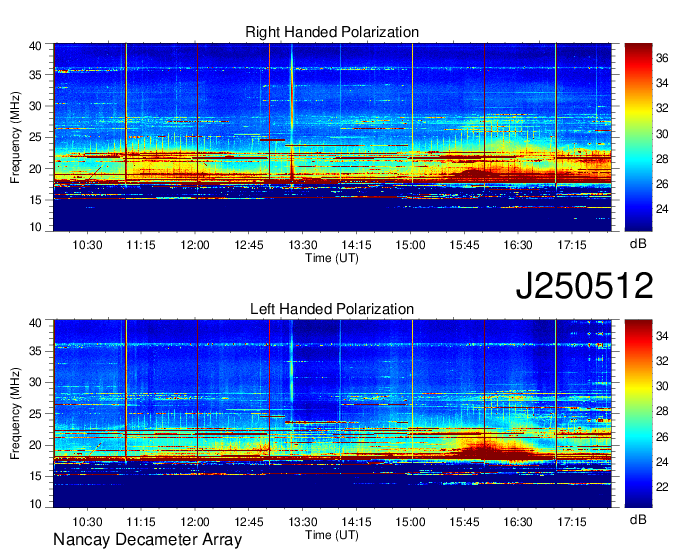Click the 16:30 time tick under Left Handed plot
The image size is (680, 552).
(x=518, y=522)
